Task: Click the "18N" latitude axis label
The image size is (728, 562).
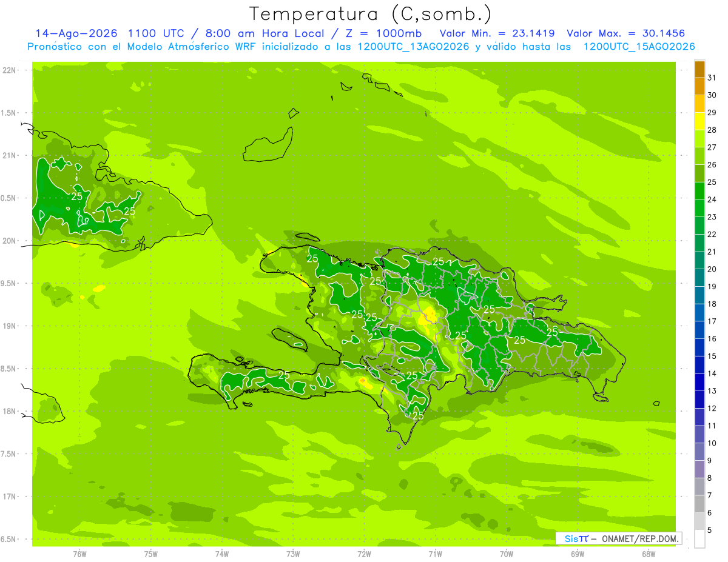Action: (x=10, y=411)
